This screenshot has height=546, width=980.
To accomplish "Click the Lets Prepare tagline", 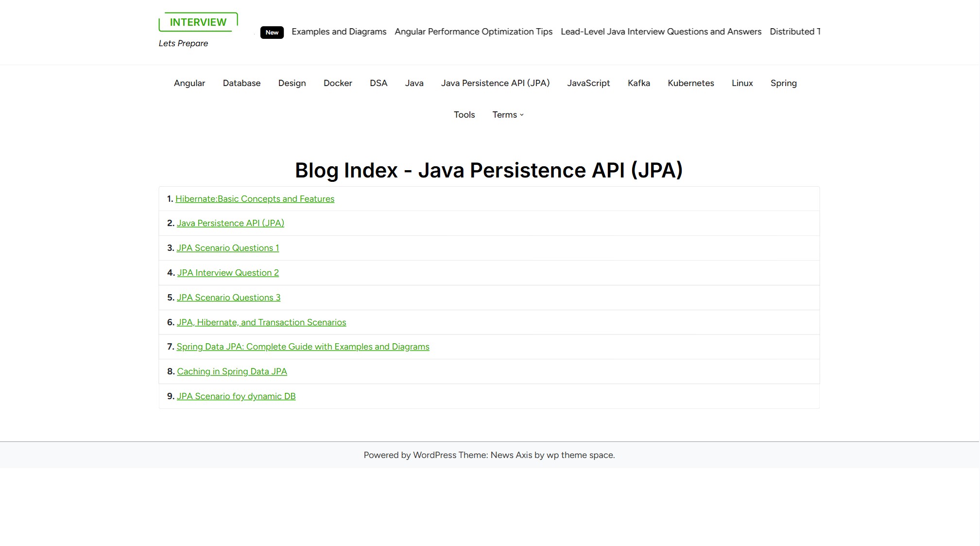I will pyautogui.click(x=183, y=43).
